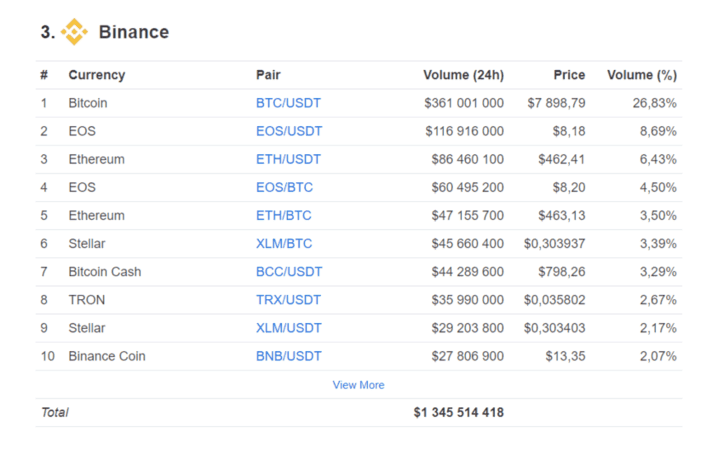
Task: Select the Bitcoin Cash currency name
Action: [105, 272]
